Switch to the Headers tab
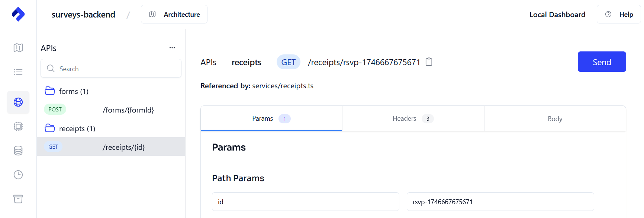This screenshot has height=218, width=644. [x=413, y=119]
